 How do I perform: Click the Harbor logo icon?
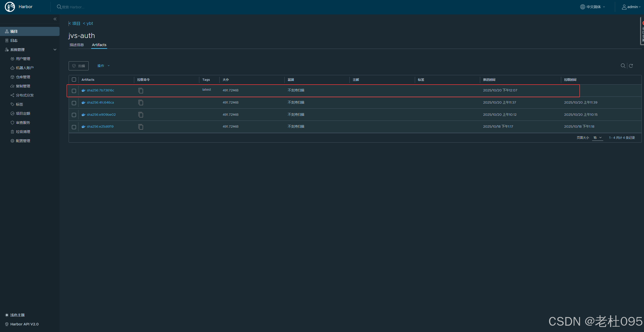[10, 7]
